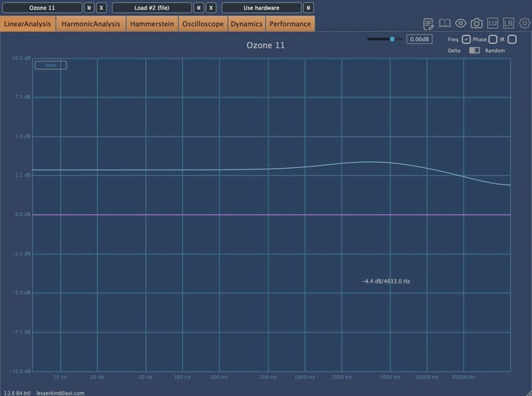Click the Ozone 11 graph title
Screen dimensions: 532x396
tap(265, 45)
